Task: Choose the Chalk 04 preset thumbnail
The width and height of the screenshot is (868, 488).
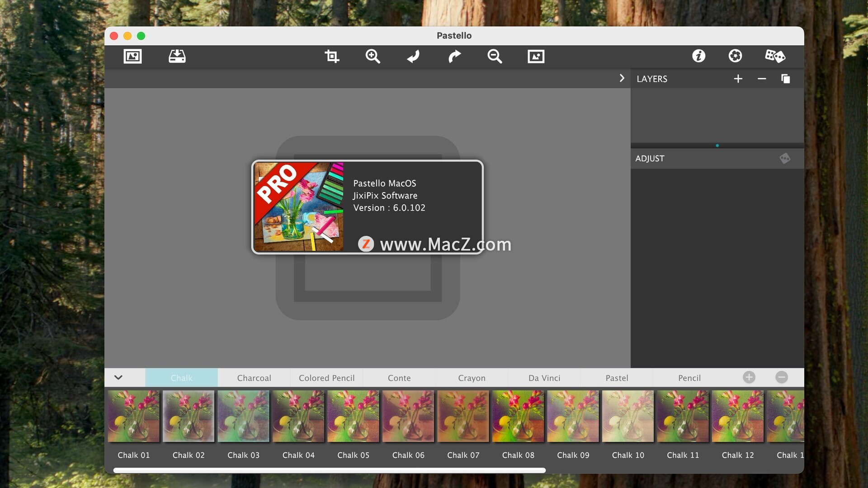Action: pos(298,416)
